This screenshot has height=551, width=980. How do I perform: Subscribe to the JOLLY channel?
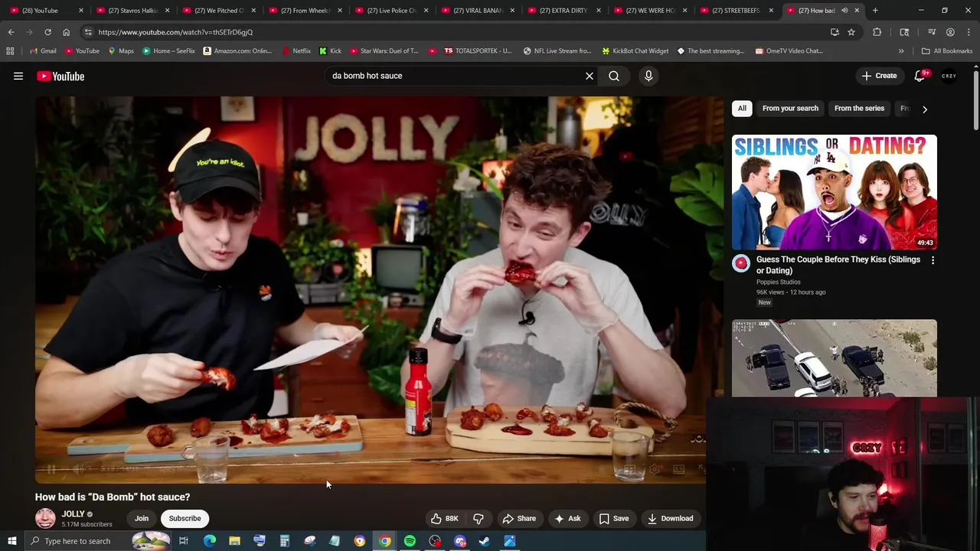click(185, 518)
